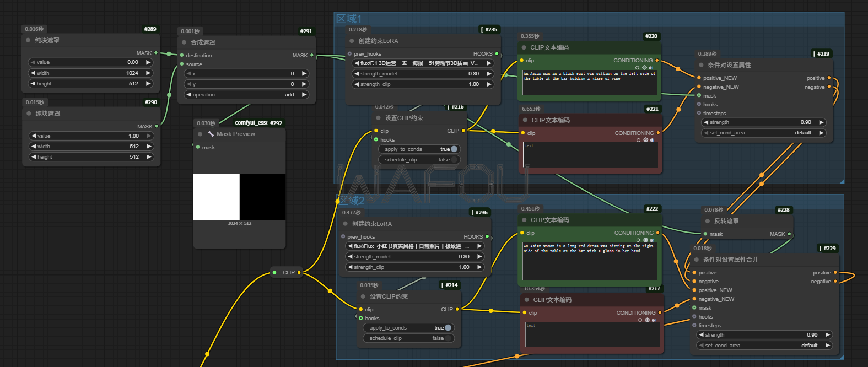Image resolution: width=868 pixels, height=367 pixels.
Task: Click the empty text box in node #217
Action: point(592,335)
